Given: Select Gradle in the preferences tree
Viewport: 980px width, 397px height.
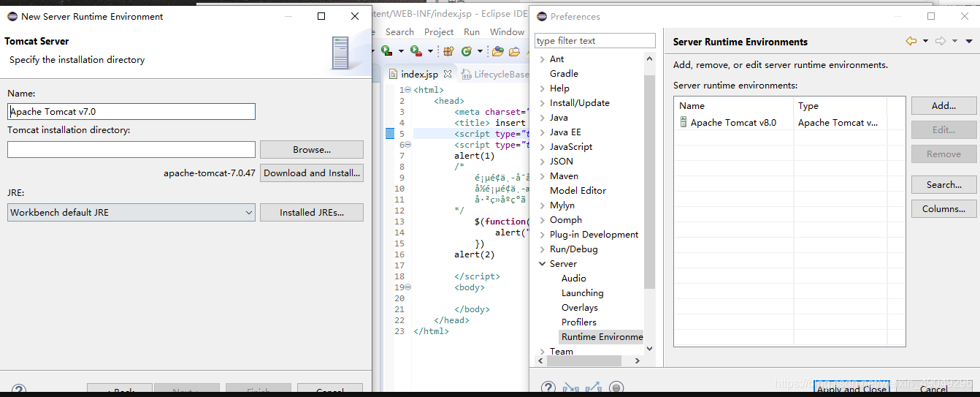Looking at the screenshot, I should tap(564, 74).
